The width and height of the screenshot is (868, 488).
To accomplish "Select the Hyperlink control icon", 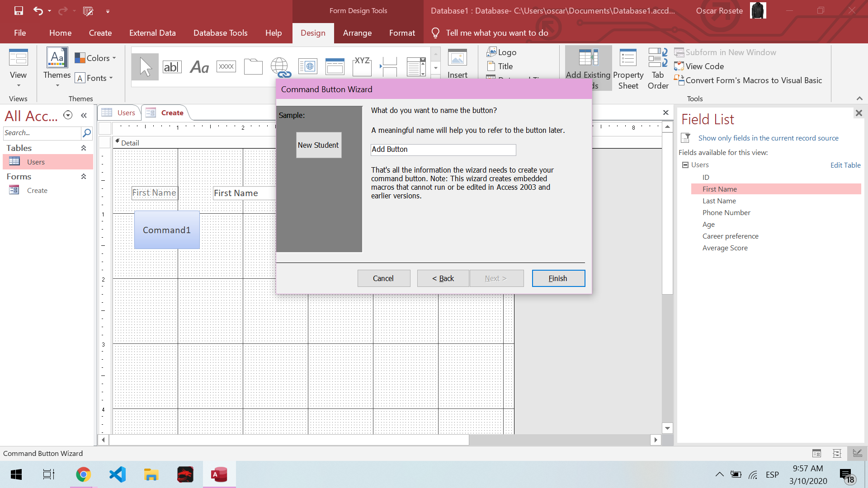I will (280, 67).
